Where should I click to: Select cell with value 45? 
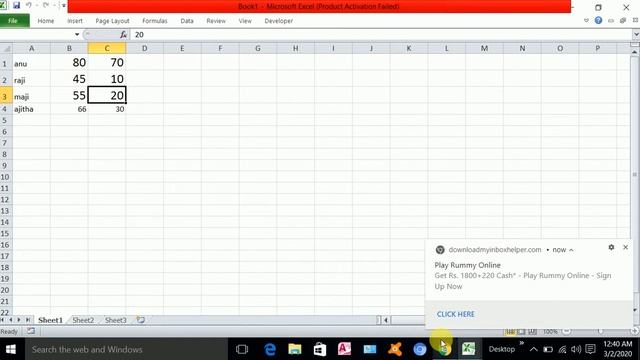click(x=69, y=79)
